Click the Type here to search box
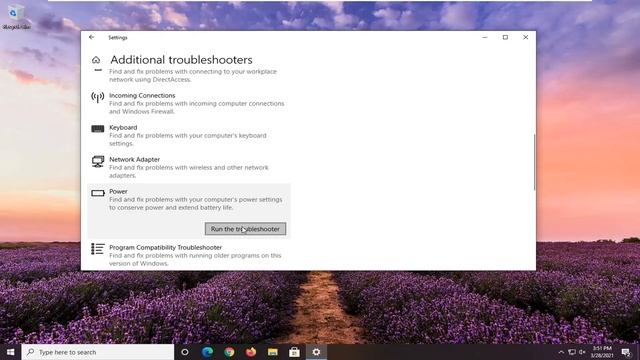640x360 pixels. (98, 352)
